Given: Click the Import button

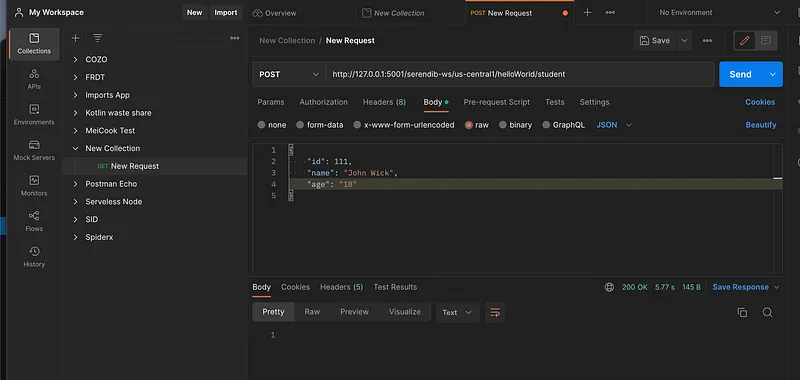Looking at the screenshot, I should [226, 13].
